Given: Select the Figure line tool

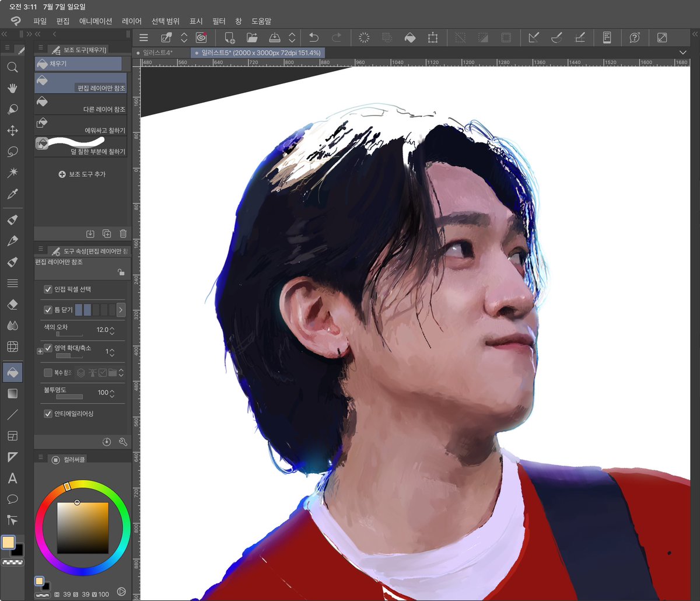Looking at the screenshot, I should (x=12, y=415).
